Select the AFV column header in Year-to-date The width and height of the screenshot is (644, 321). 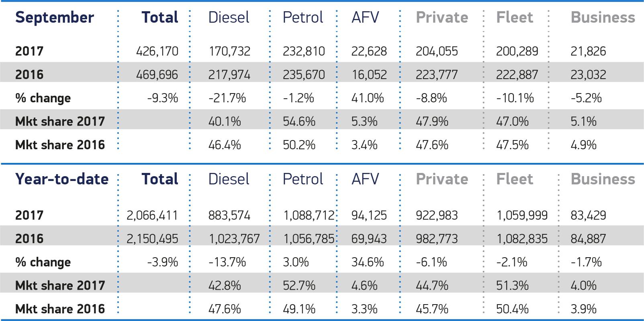tap(365, 179)
